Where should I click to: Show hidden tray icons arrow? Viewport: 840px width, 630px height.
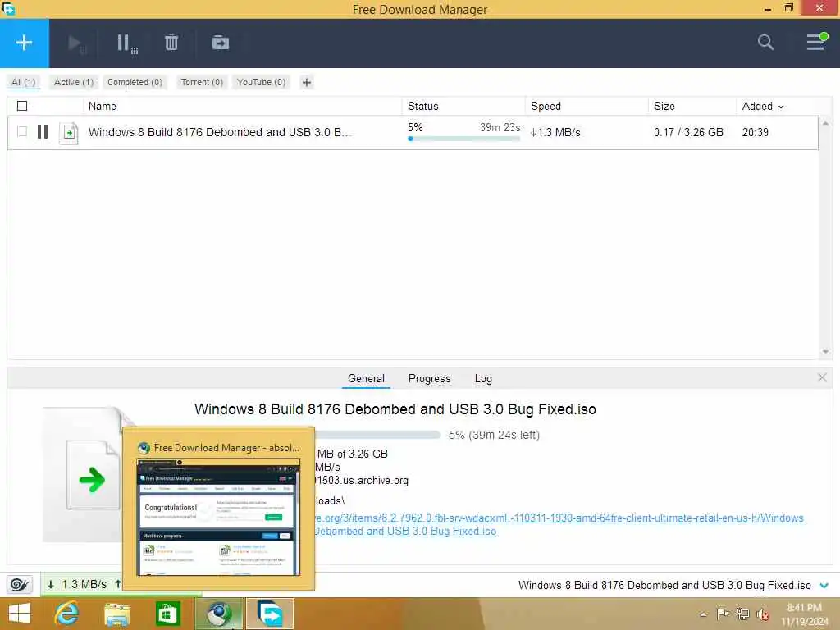click(x=703, y=614)
